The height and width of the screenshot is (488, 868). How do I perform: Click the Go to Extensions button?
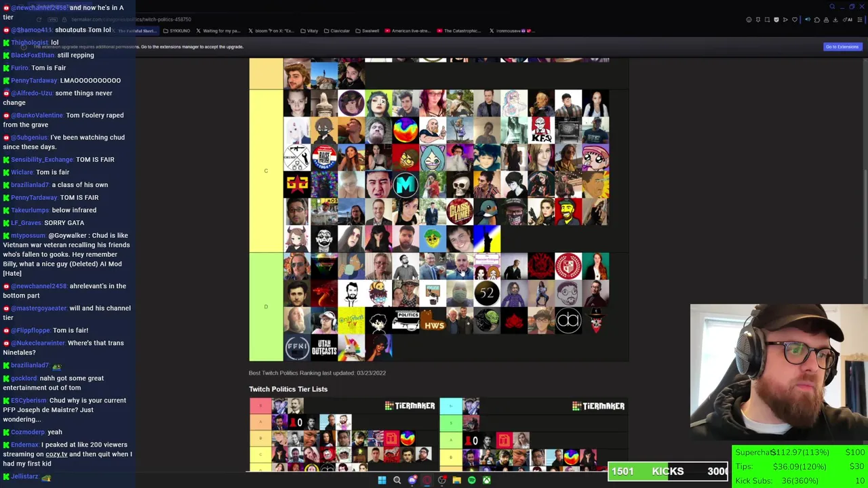click(842, 47)
